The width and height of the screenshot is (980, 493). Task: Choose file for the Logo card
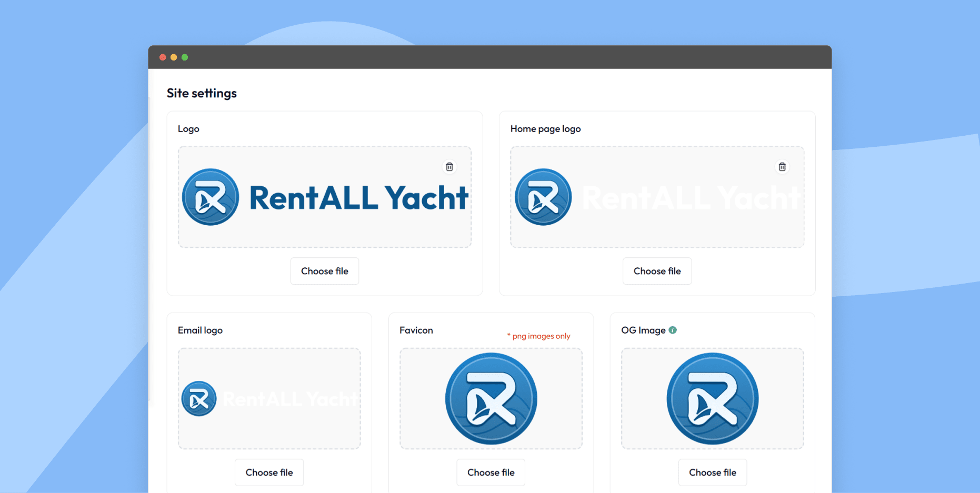tap(325, 271)
